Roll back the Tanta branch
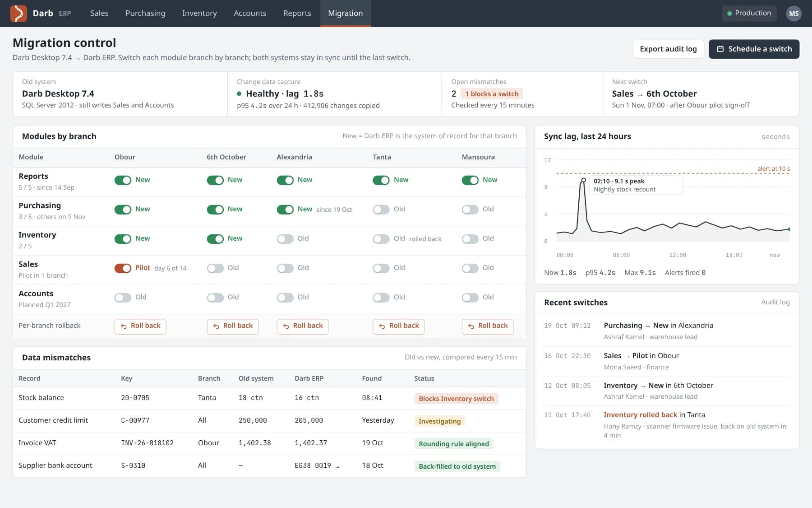The width and height of the screenshot is (812, 508). [x=399, y=326]
